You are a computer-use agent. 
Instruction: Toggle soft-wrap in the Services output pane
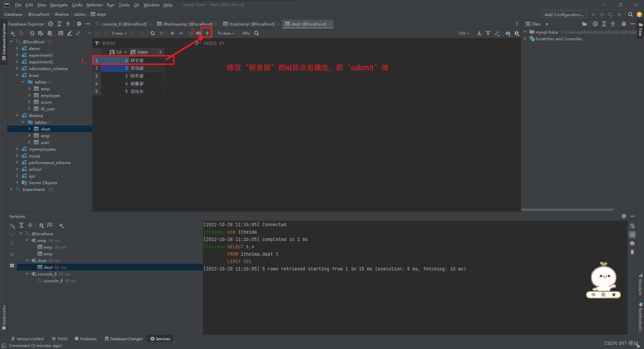pos(632,226)
